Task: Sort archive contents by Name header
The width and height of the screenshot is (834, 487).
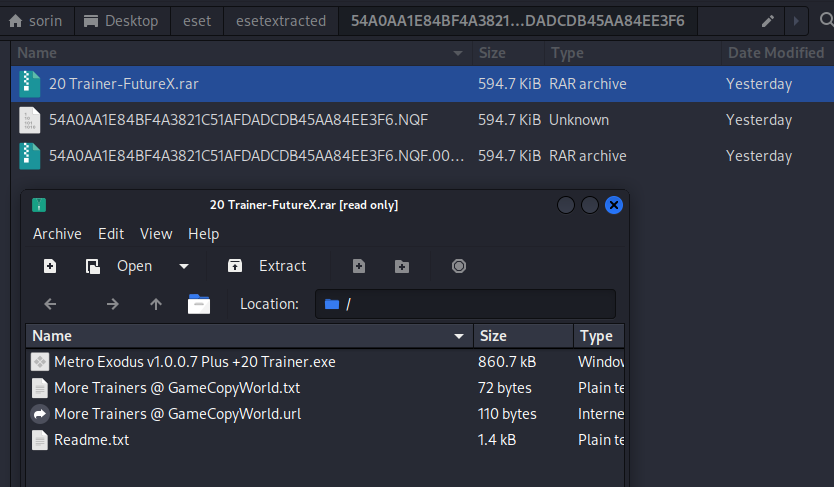Action: (x=249, y=336)
